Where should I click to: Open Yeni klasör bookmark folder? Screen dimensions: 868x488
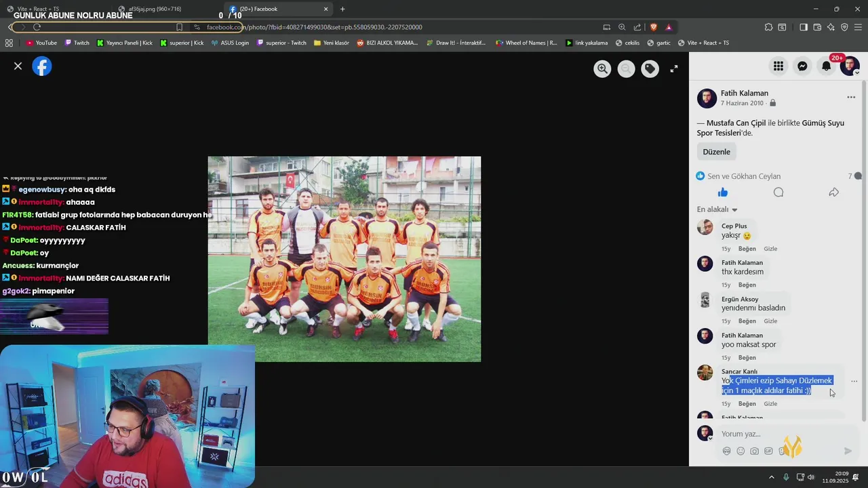(331, 43)
